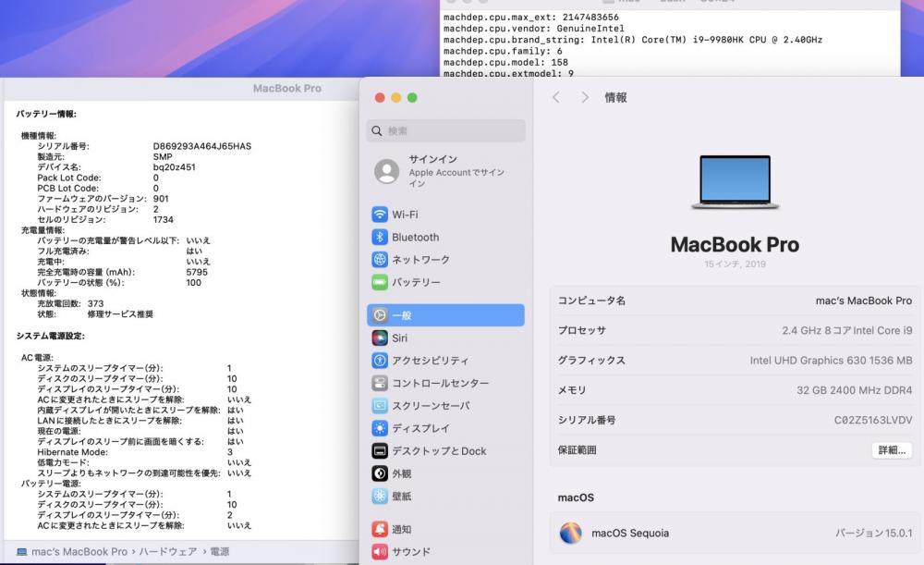Click ファームウェアのバージョン value 901
The height and width of the screenshot is (565, 924).
coord(161,199)
